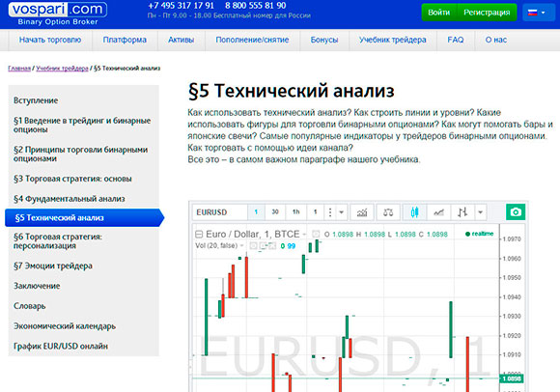Image resolution: width=560 pixels, height=392 pixels.
Task: Open Заключение in the sidebar
Action: [37, 286]
